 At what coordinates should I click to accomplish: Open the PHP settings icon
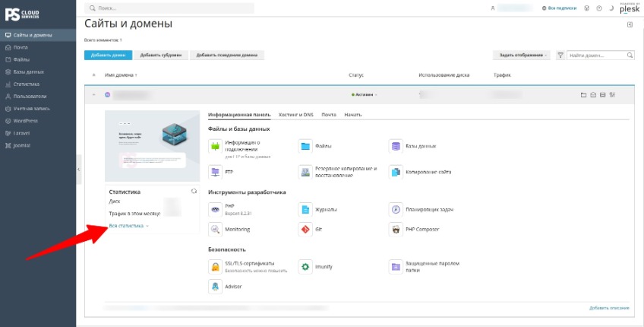[215, 210]
